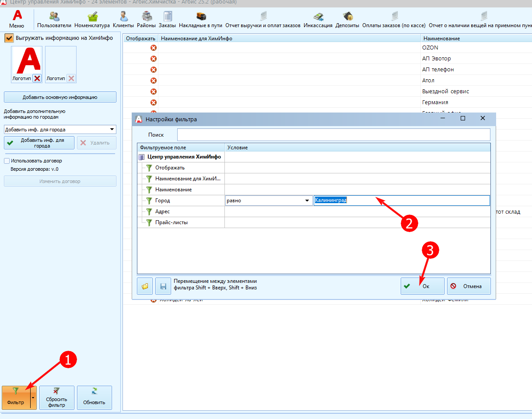Expand the Добавить инф. для города dropdown
The height and width of the screenshot is (419, 532).
point(112,130)
